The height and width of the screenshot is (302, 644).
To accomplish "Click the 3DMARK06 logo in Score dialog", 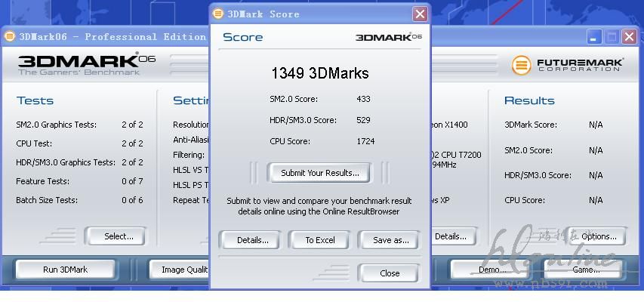I will coord(388,37).
